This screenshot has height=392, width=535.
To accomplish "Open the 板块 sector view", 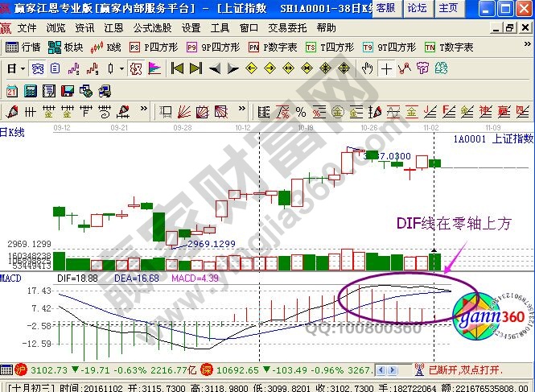I will point(67,47).
